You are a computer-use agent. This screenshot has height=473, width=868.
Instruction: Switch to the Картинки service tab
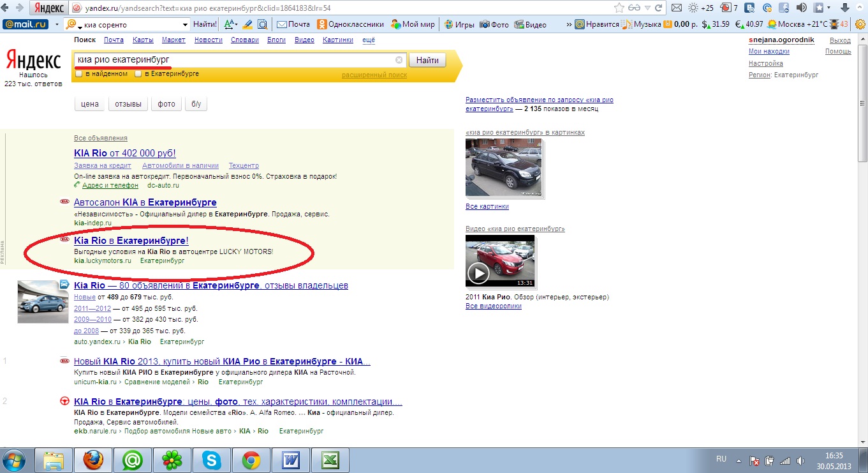338,40
